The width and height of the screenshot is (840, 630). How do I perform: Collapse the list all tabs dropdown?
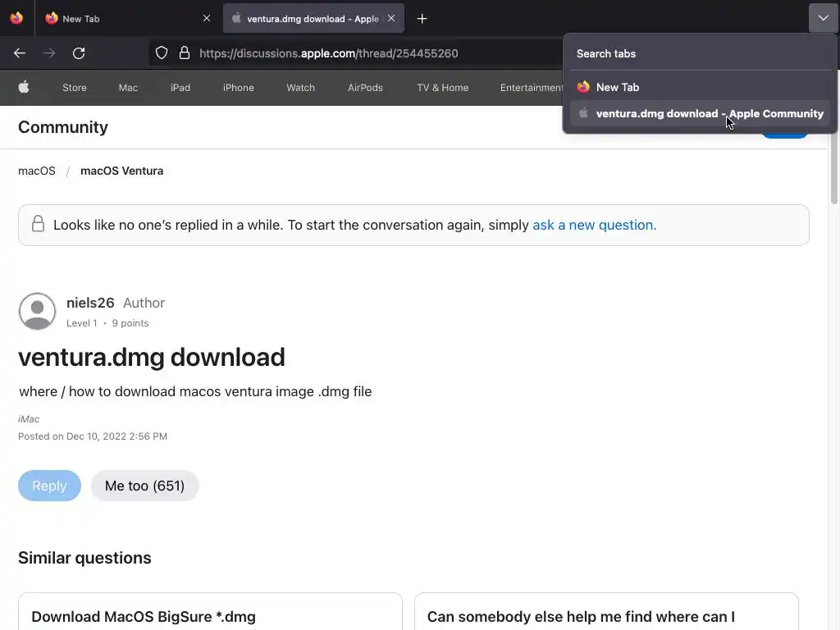(x=823, y=18)
